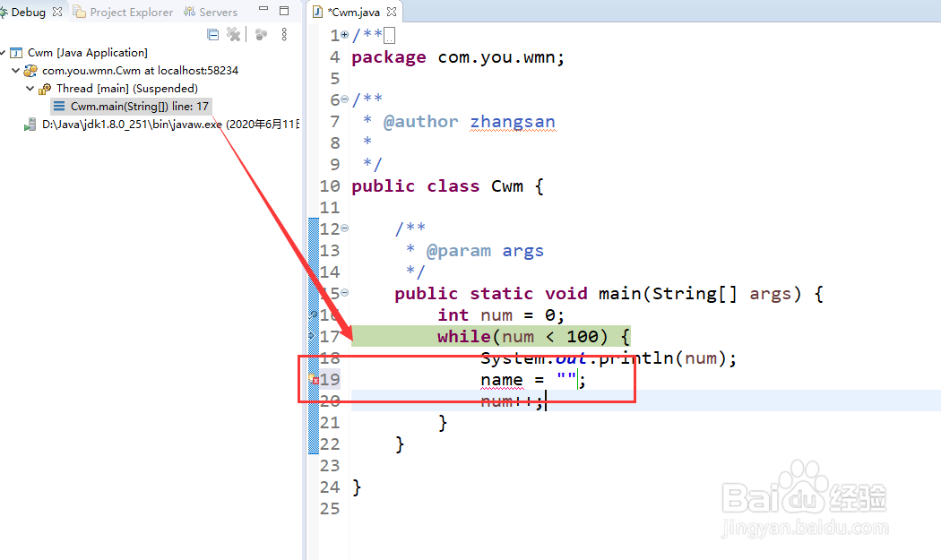Open the Servers tab

[211, 12]
